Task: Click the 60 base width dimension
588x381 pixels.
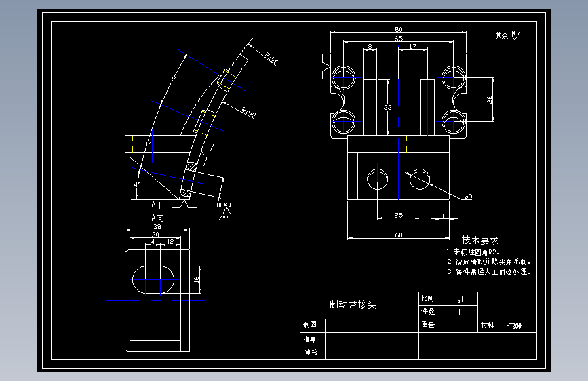Action: click(399, 235)
